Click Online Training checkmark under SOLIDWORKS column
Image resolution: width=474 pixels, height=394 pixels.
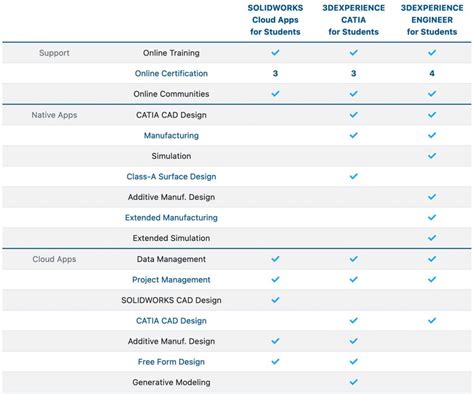[275, 53]
